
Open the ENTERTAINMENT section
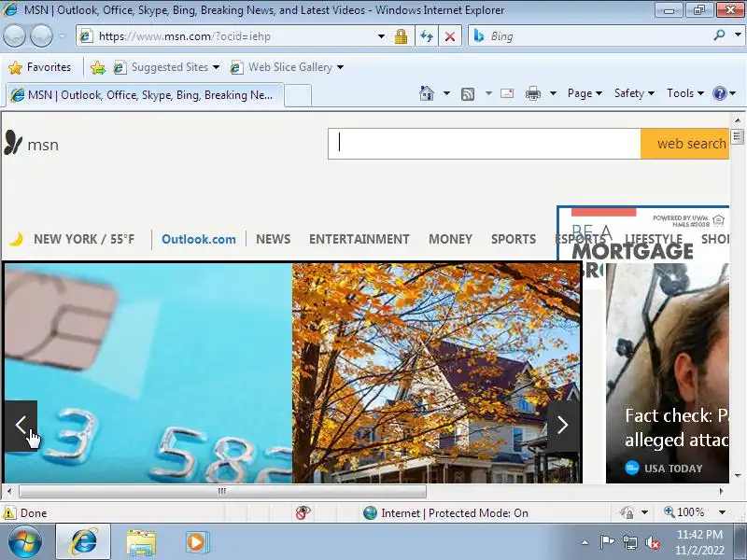(359, 239)
